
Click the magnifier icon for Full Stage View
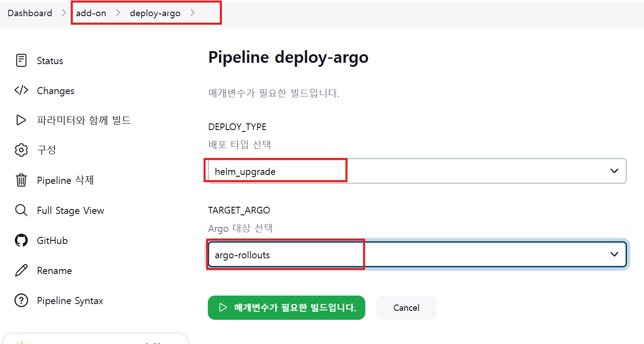coord(21,210)
